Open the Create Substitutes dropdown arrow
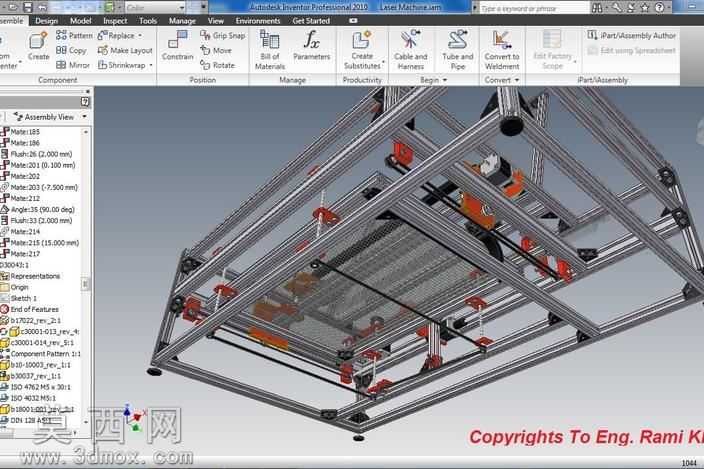 click(383, 62)
